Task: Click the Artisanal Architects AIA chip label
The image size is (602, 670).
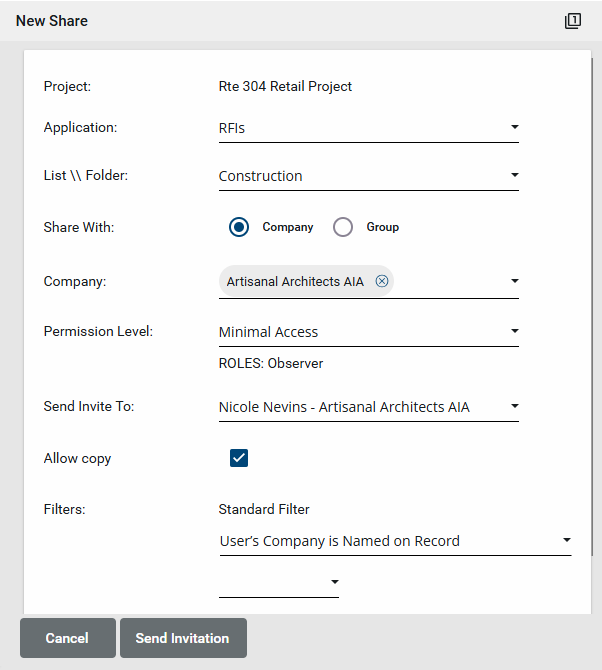Action: point(295,282)
